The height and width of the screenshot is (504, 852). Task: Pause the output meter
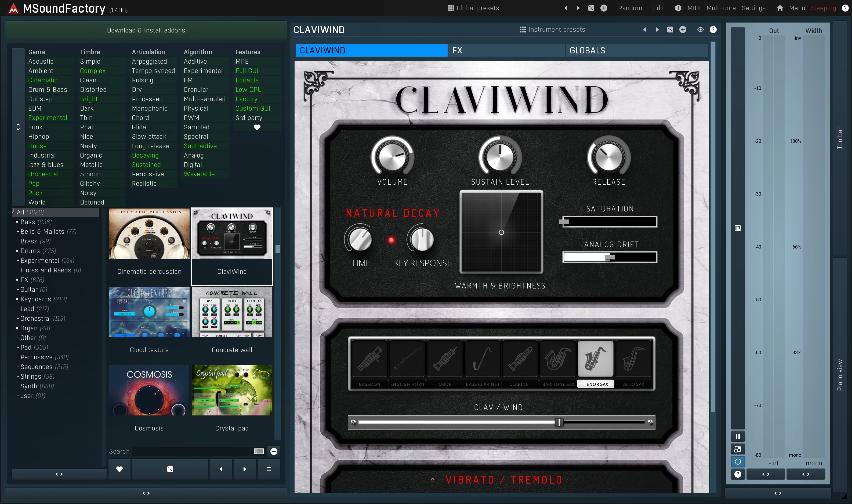click(x=738, y=436)
